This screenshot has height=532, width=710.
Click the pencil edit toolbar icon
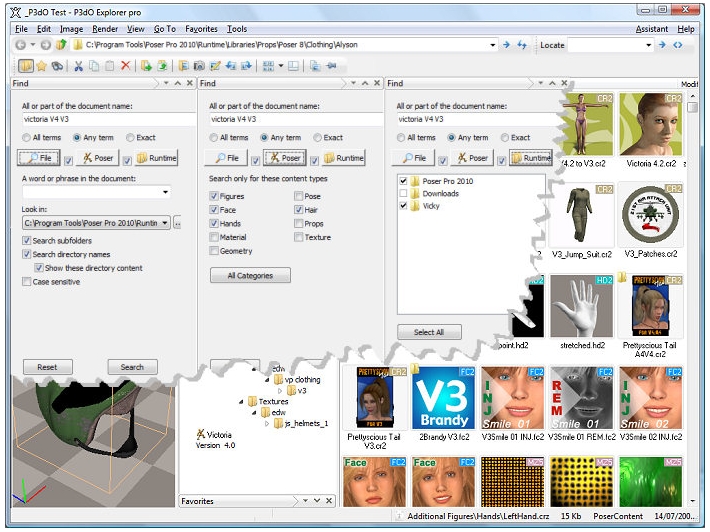click(215, 66)
